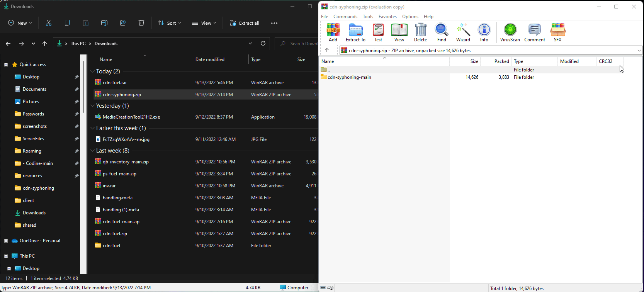This screenshot has width=644, height=292.
Task: Refresh the Downloads folder view
Action: pyautogui.click(x=263, y=43)
